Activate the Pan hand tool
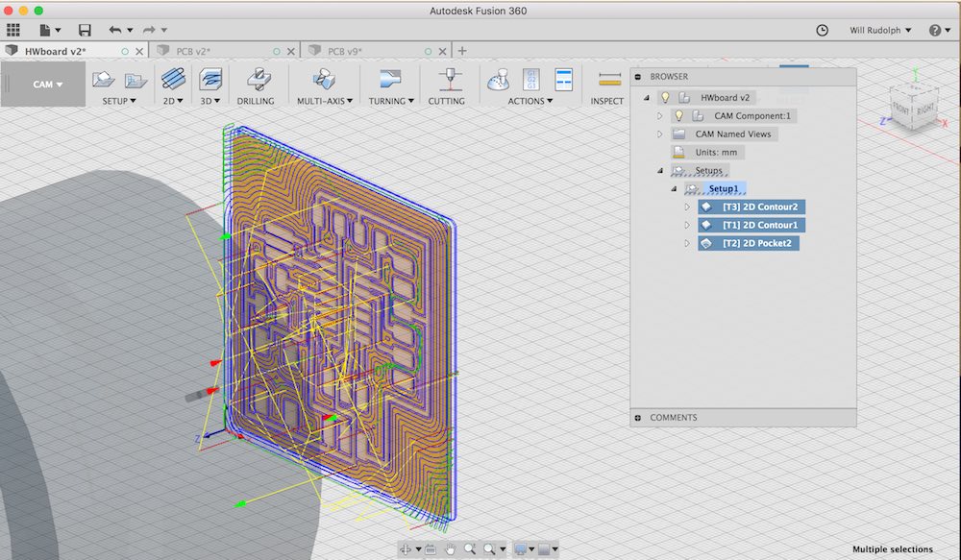The height and width of the screenshot is (560, 961). [451, 549]
